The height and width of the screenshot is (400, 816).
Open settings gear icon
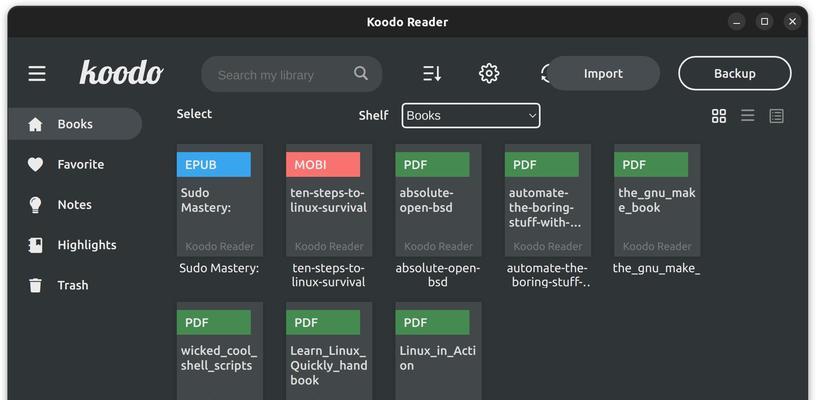489,73
